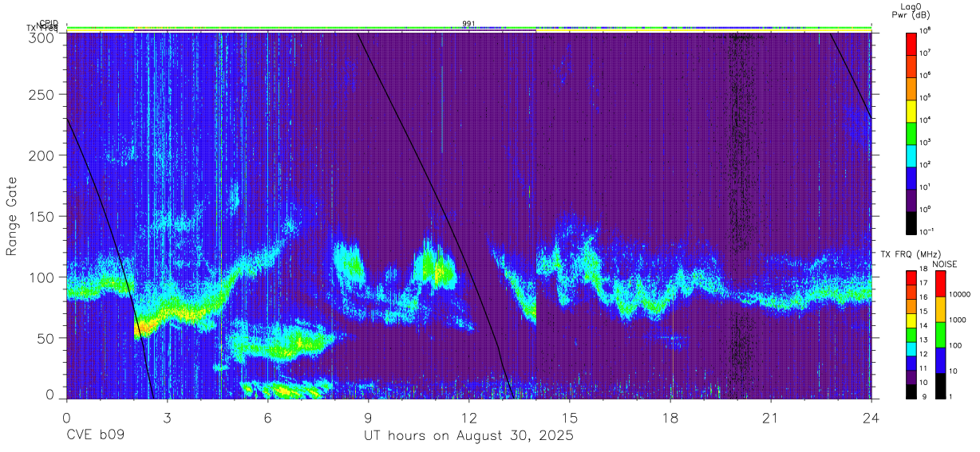
Task: Click the 'CVE b09' radar beam label
Action: click(95, 436)
